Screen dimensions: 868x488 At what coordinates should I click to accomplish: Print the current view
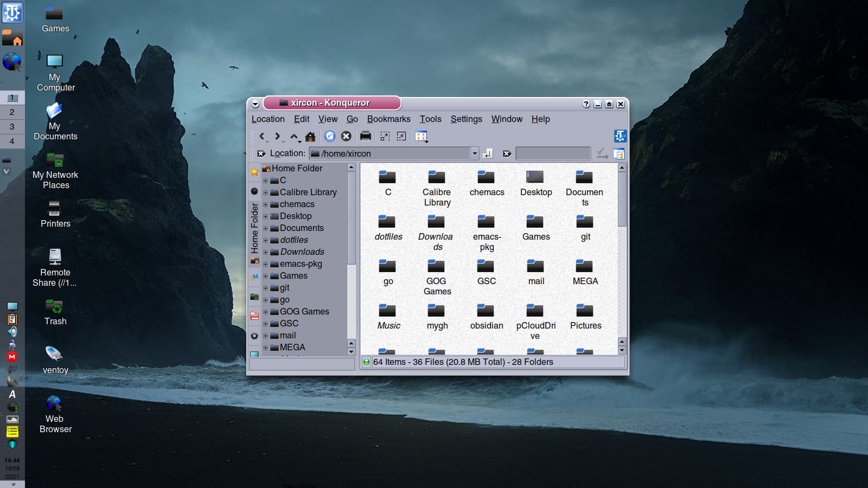click(366, 136)
